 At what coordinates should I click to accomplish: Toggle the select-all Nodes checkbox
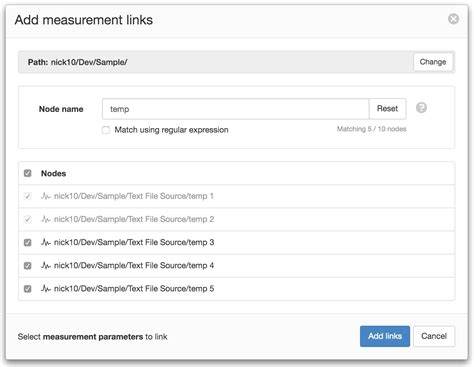point(28,173)
